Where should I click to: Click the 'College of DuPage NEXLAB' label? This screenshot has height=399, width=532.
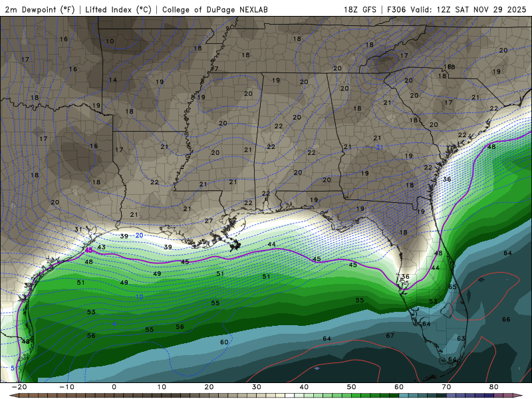(x=215, y=9)
